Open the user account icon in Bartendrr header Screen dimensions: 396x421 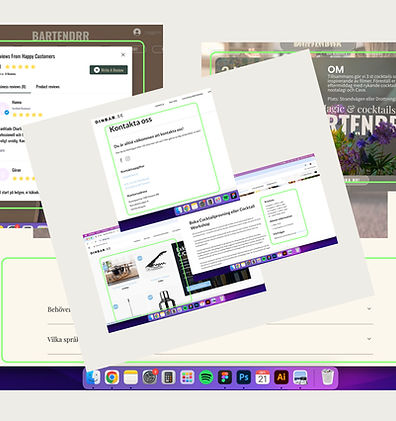tap(137, 32)
